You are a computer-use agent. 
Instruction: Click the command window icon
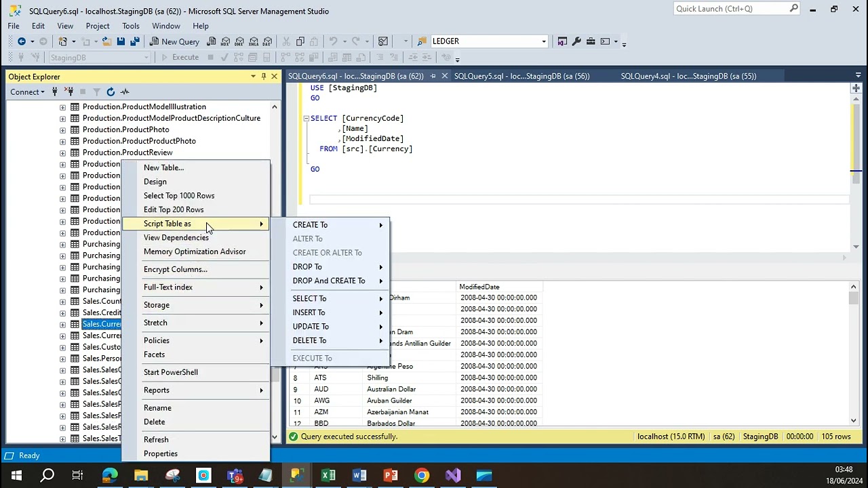tap(605, 41)
